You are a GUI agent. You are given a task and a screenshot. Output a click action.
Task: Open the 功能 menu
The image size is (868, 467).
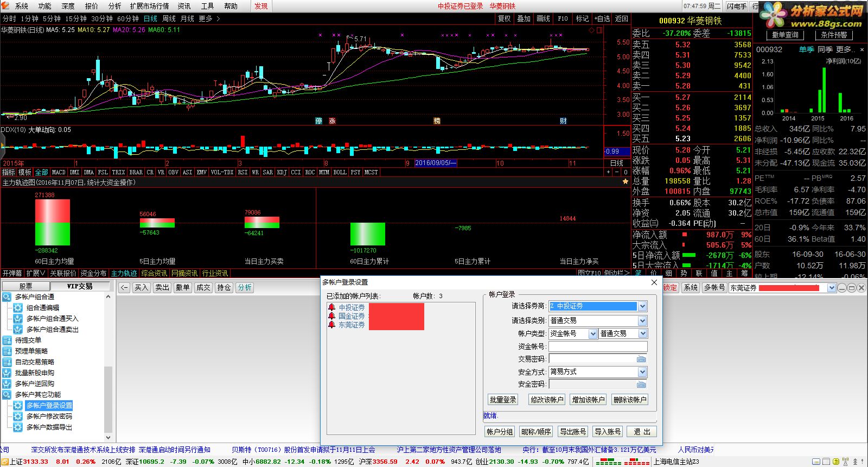click(45, 6)
